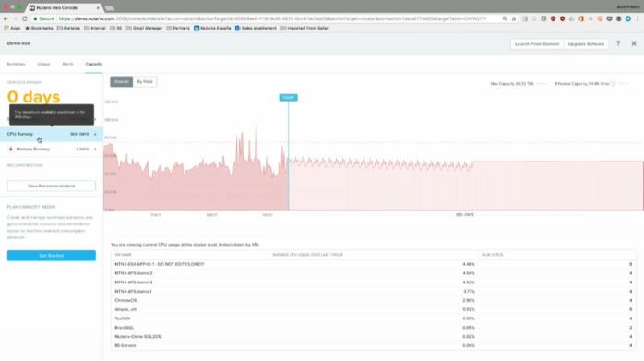The width and height of the screenshot is (644, 361).
Task: Click the blue Get Started button
Action: tap(52, 256)
